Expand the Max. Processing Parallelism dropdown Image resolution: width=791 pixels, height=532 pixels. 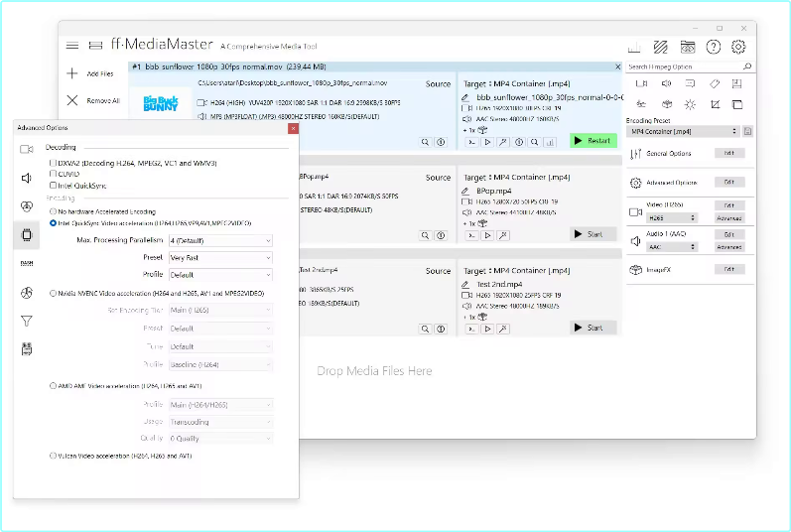coord(219,240)
